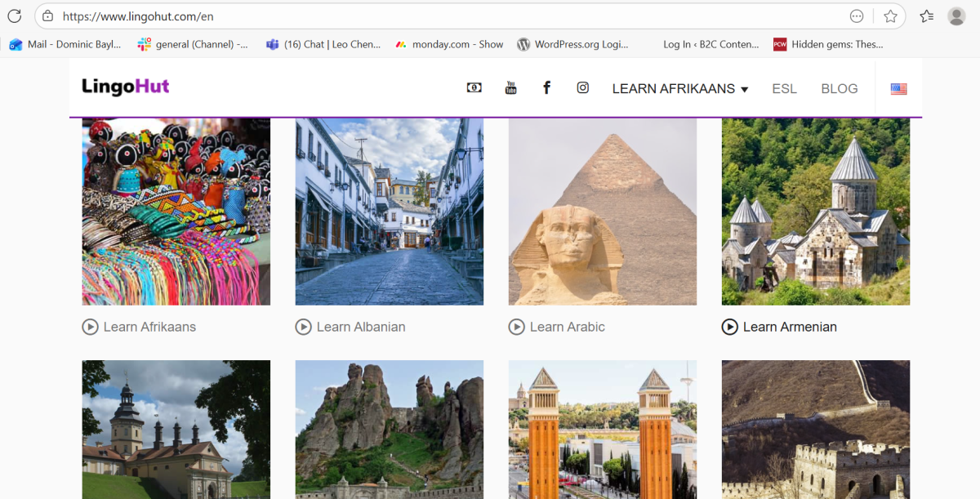
Task: Add page to favorites star icon
Action: click(890, 16)
